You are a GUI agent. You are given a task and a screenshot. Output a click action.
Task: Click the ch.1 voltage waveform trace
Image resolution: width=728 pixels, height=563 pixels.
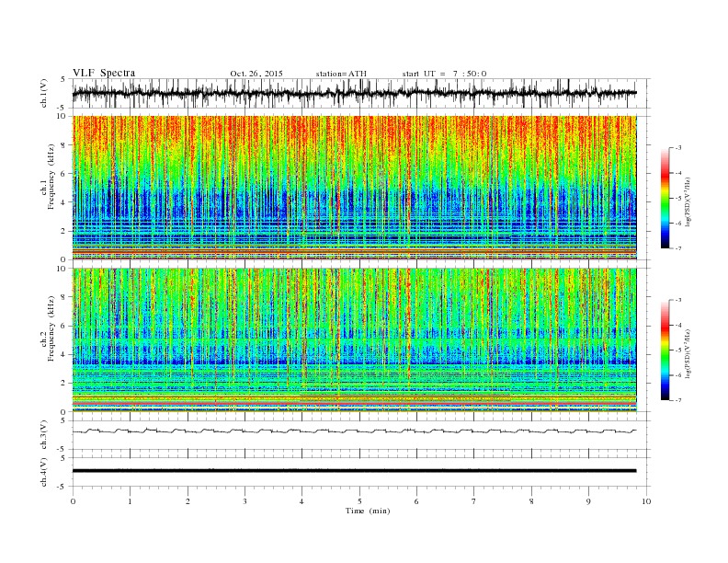click(354, 93)
